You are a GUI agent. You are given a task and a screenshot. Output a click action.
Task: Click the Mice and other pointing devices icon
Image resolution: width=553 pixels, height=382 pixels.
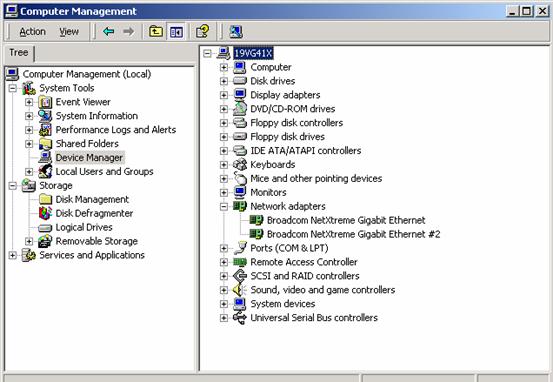pyautogui.click(x=240, y=178)
